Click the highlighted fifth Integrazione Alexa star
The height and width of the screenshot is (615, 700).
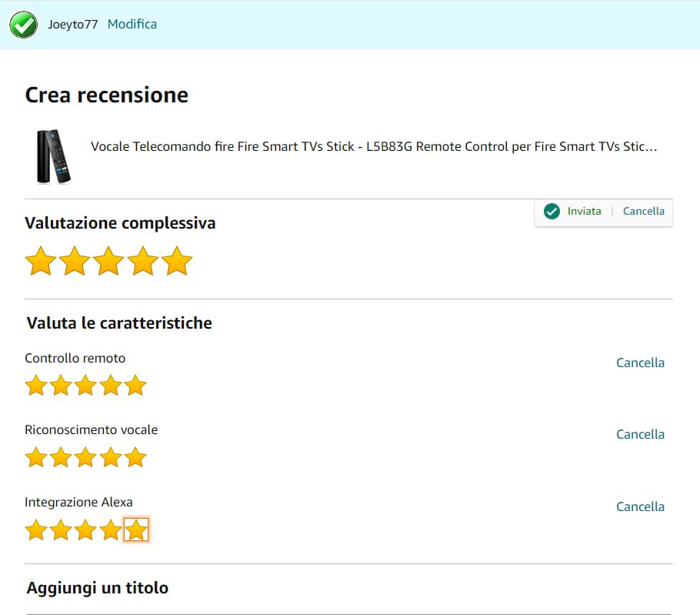pyautogui.click(x=135, y=530)
